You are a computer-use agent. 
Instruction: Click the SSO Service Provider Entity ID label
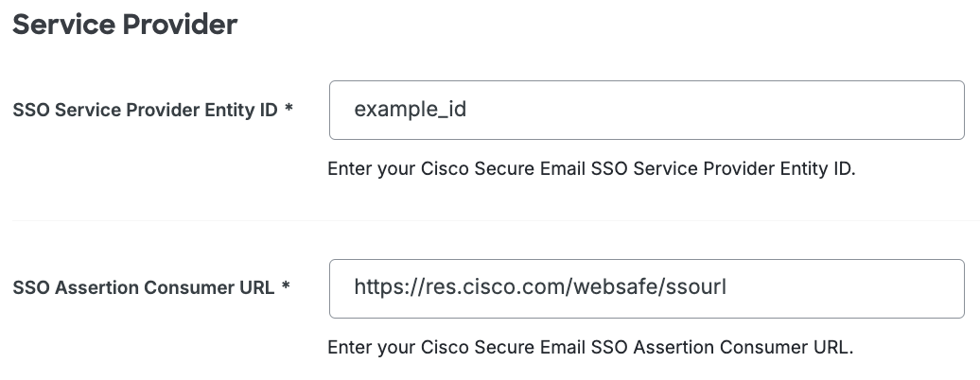point(145,110)
